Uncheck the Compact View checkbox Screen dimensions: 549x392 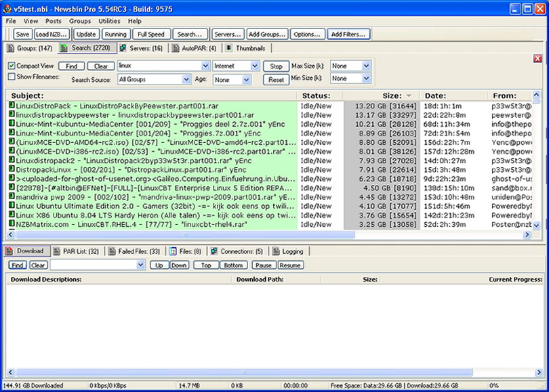click(12, 66)
